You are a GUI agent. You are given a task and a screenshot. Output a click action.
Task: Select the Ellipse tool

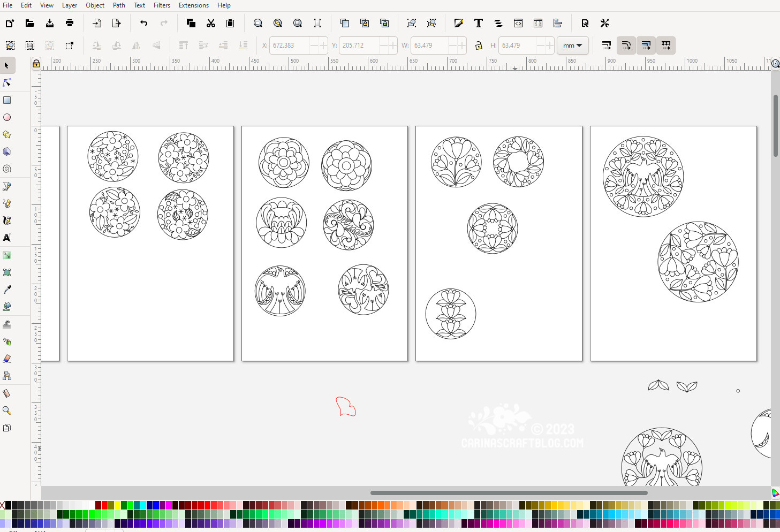7,117
